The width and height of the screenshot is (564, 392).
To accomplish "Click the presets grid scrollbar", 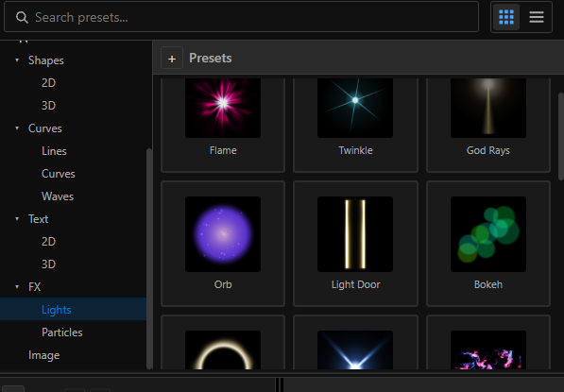I will coord(561,136).
